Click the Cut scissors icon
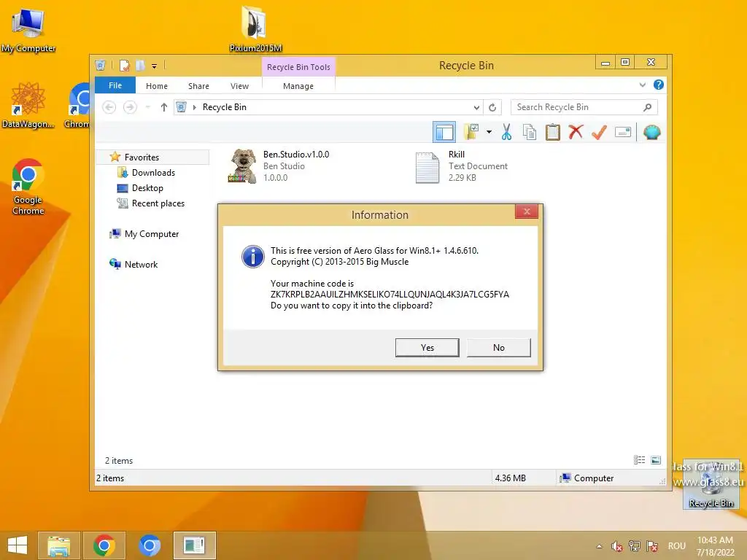 tap(506, 132)
